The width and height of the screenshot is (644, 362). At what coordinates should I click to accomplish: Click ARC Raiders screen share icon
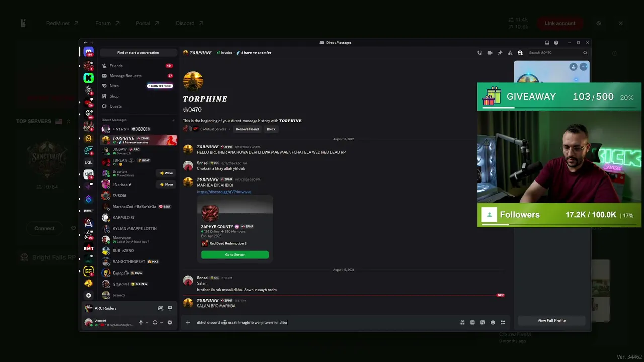[x=170, y=308]
